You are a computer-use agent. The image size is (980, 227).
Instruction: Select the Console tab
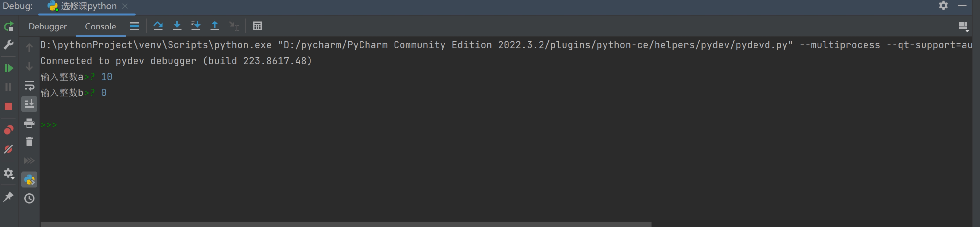[x=100, y=26]
